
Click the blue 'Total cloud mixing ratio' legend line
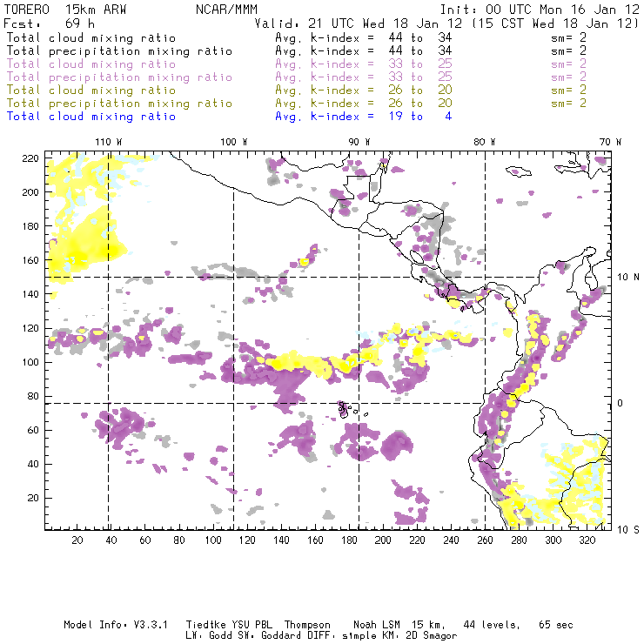[91, 117]
